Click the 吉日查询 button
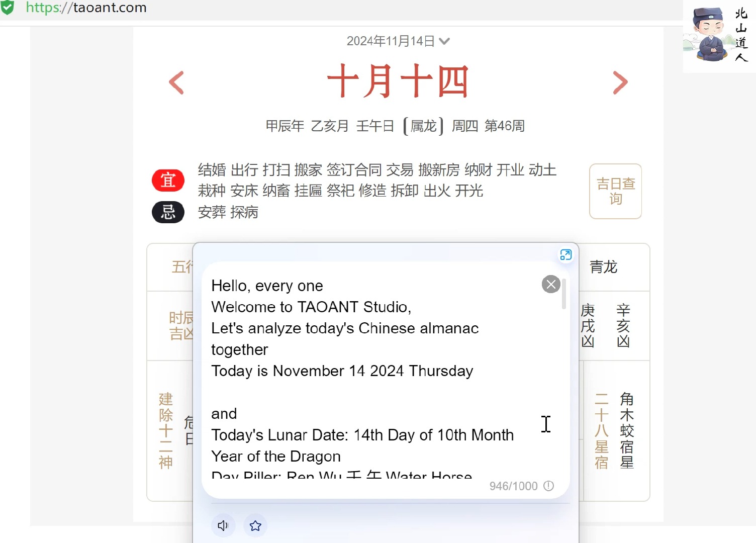This screenshot has width=756, height=543. click(615, 191)
